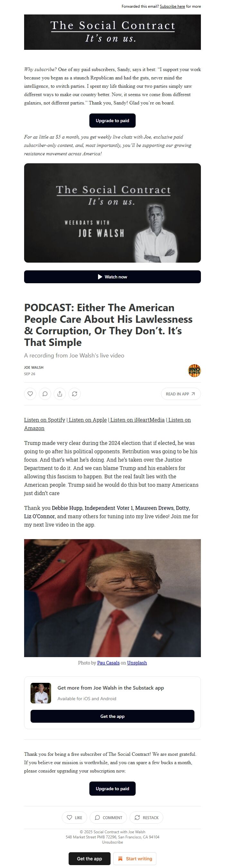Click the top Upgrade to paid button

pyautogui.click(x=113, y=121)
